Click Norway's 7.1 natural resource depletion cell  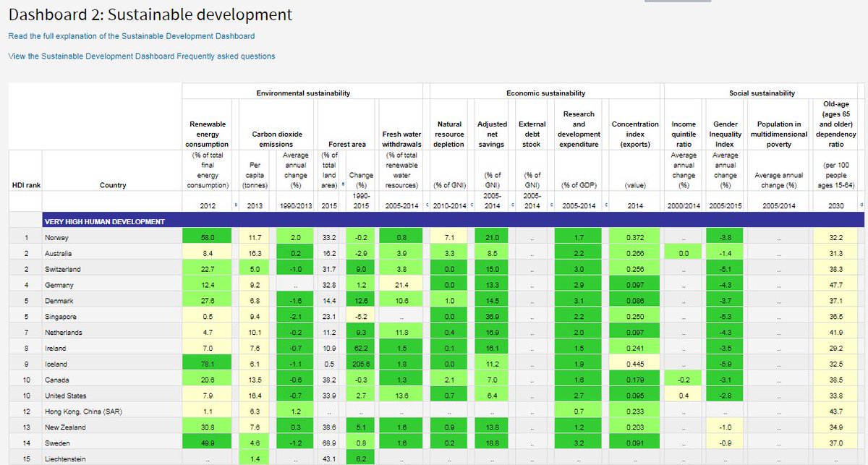[450, 237]
